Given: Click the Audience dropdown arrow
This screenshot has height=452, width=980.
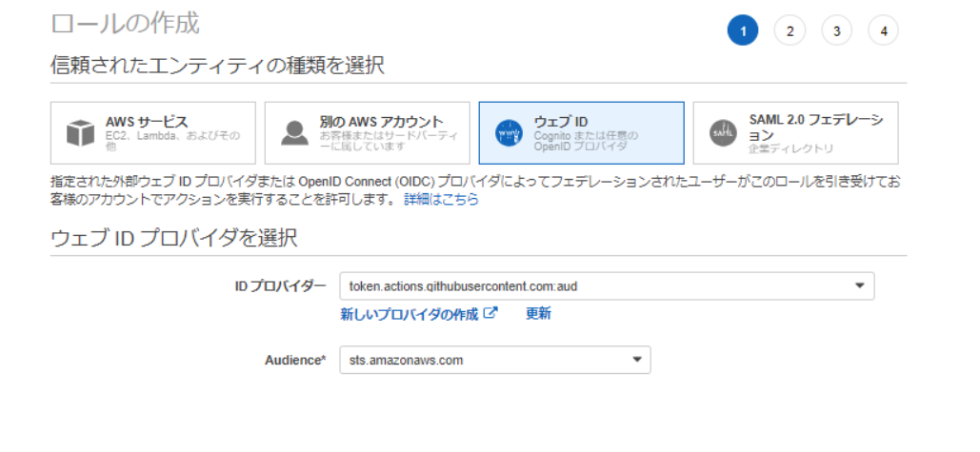Looking at the screenshot, I should [637, 361].
